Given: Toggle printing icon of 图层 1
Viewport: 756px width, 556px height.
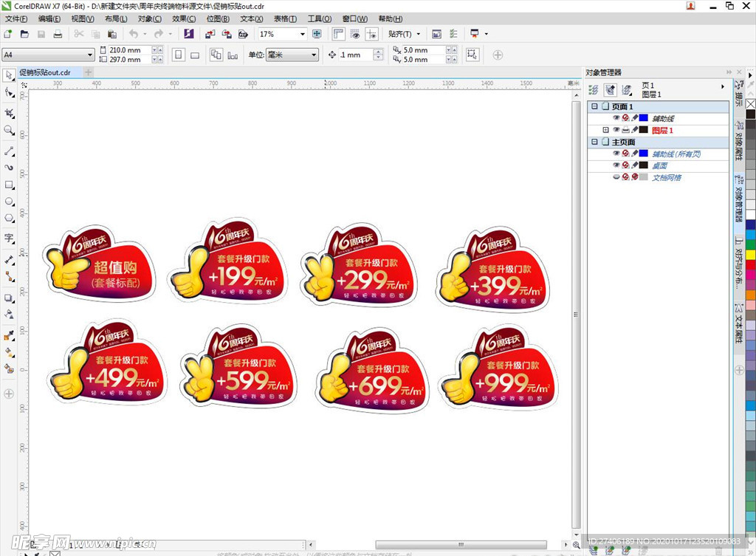Looking at the screenshot, I should tap(625, 130).
